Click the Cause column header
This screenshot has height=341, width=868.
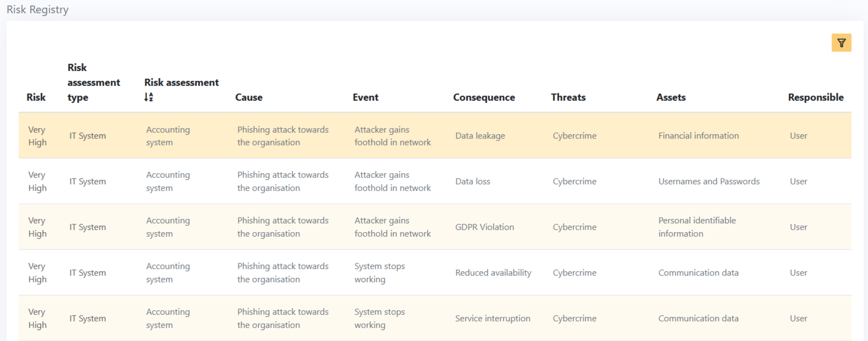tap(249, 97)
